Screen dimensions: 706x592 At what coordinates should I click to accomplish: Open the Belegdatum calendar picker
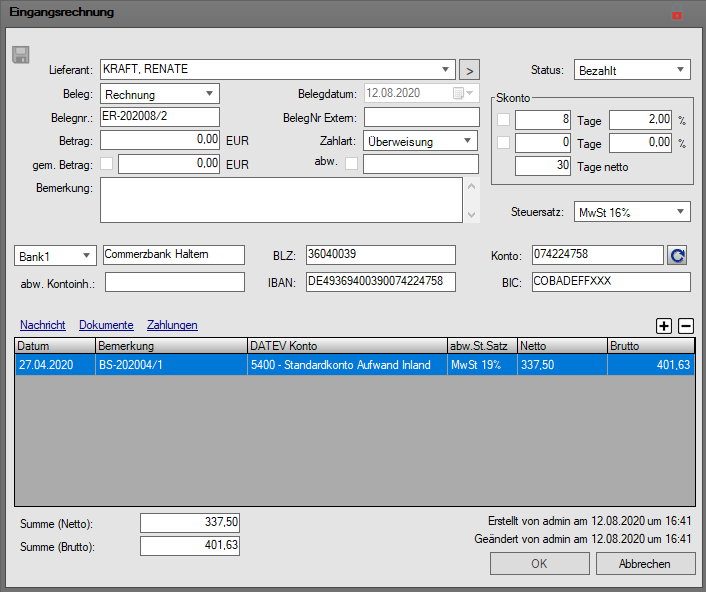tap(460, 94)
